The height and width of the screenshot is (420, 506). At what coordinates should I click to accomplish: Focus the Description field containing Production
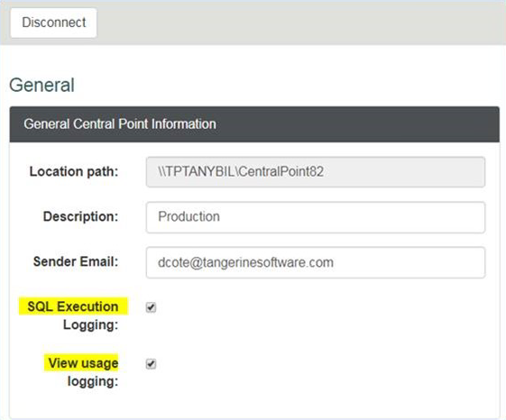point(316,217)
